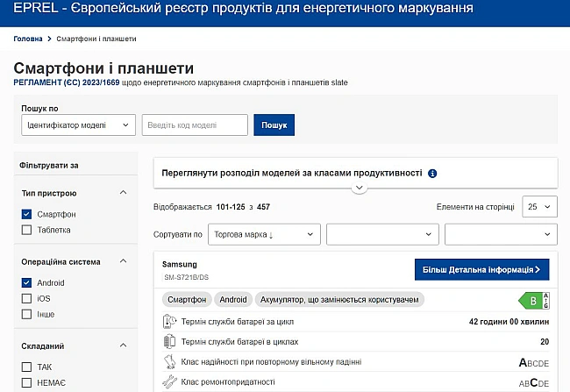Image resolution: width=570 pixels, height=392 pixels.
Task: Click the Samsung brand name
Action: (x=179, y=264)
